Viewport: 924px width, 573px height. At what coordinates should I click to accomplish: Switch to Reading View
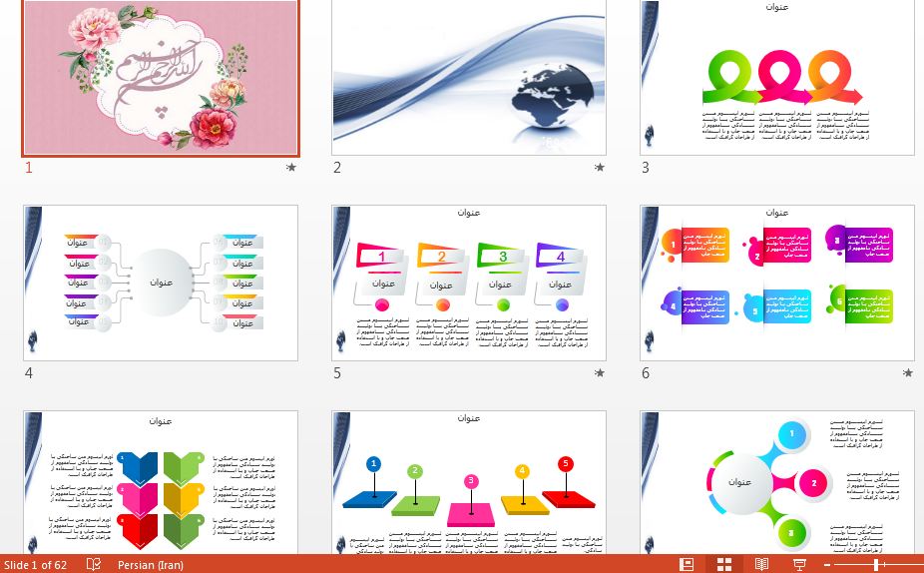click(761, 564)
